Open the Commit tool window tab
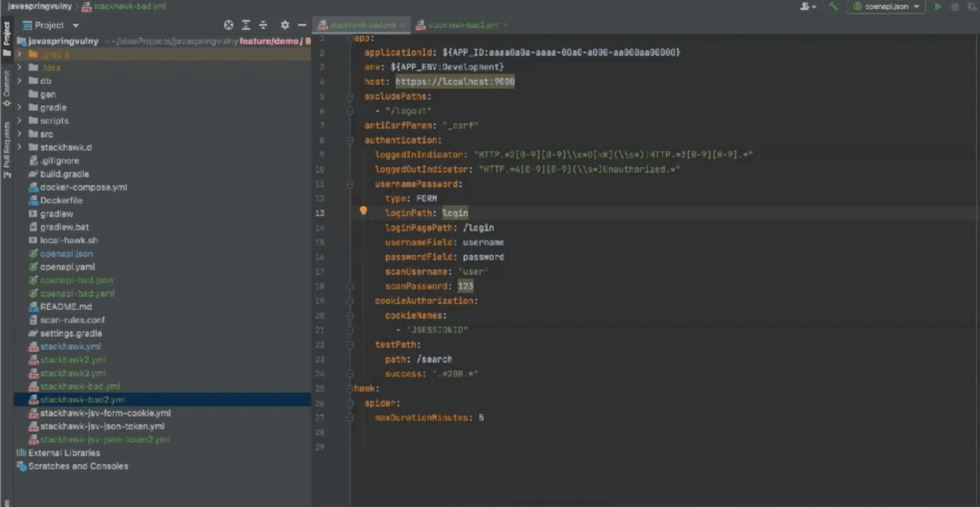This screenshot has height=507, width=980. click(7, 88)
